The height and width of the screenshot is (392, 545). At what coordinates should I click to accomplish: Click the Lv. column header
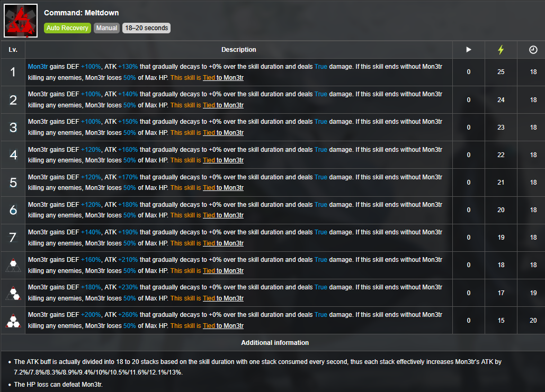coord(13,50)
